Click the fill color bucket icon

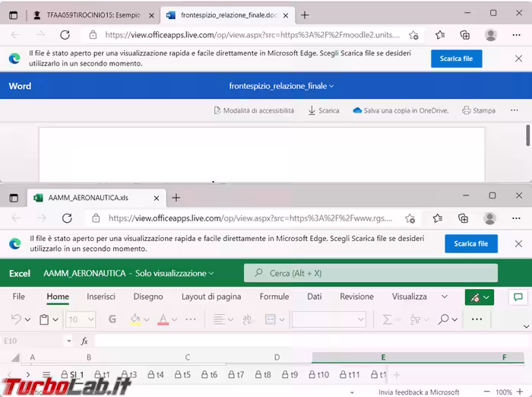(x=135, y=319)
